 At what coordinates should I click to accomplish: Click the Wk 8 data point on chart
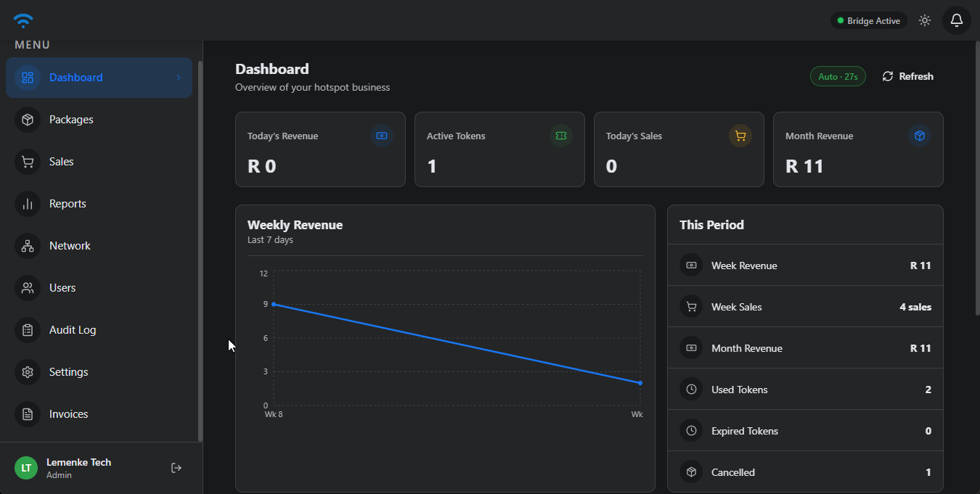(x=274, y=304)
